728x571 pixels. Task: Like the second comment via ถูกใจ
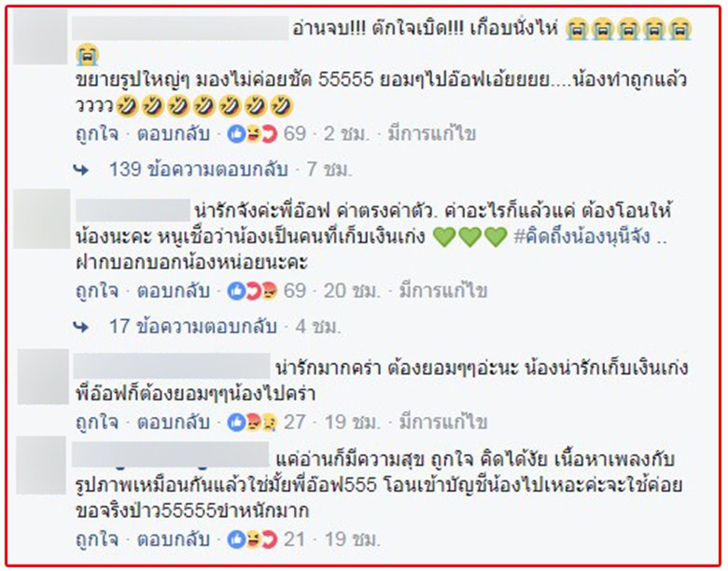point(97,291)
